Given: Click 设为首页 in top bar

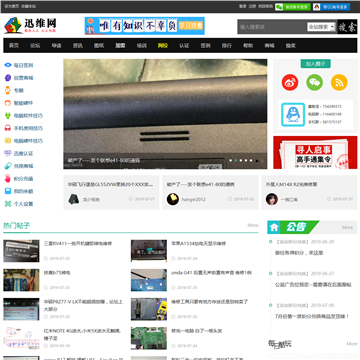Looking at the screenshot, I should [x=11, y=6].
